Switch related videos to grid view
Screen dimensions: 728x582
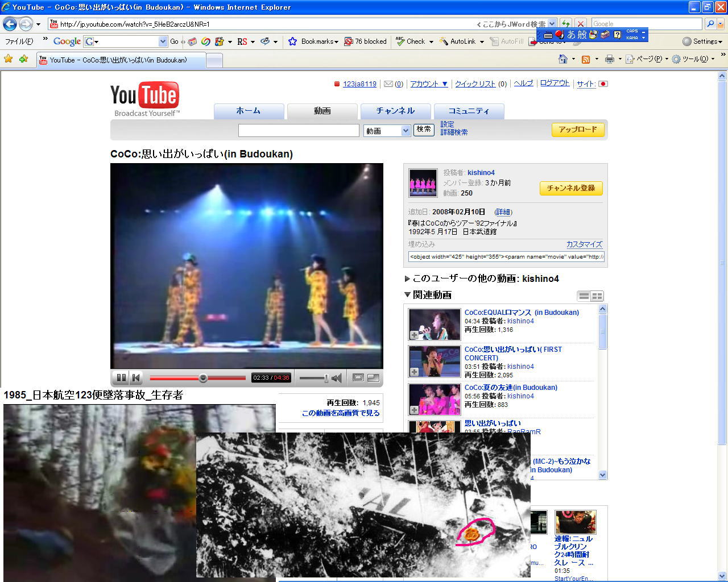(x=597, y=296)
